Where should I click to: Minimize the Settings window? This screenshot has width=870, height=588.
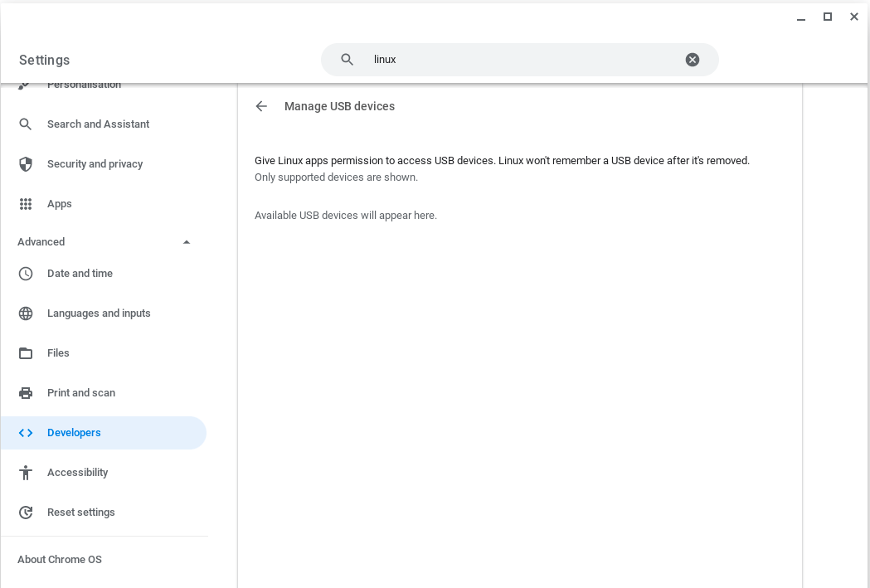(800, 17)
